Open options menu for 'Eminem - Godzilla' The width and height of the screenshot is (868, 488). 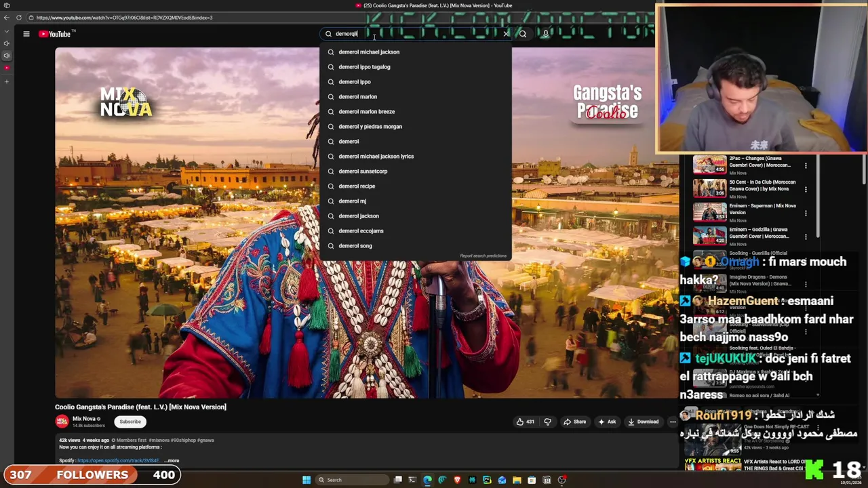tap(806, 237)
